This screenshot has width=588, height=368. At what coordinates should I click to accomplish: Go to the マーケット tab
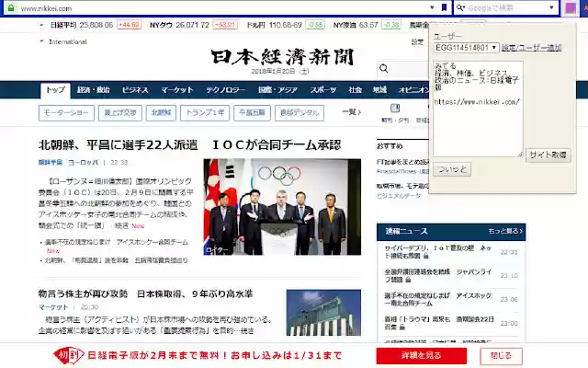coord(177,90)
